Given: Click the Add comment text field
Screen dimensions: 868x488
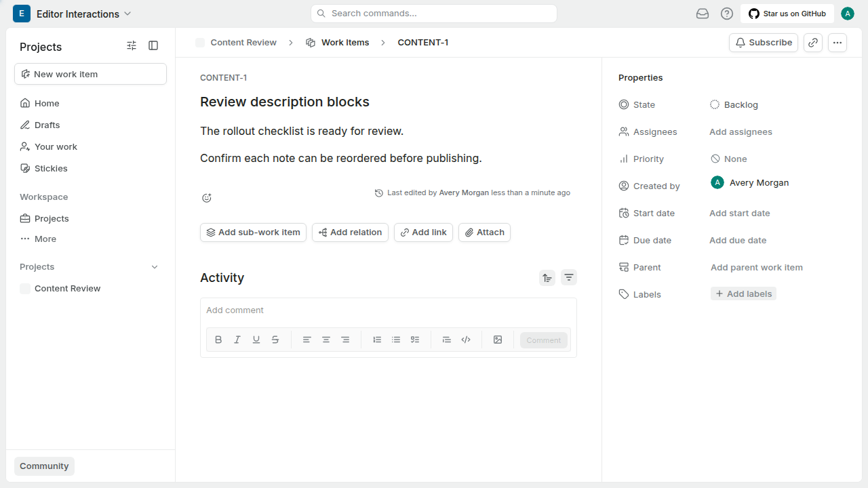Looking at the screenshot, I should point(388,310).
